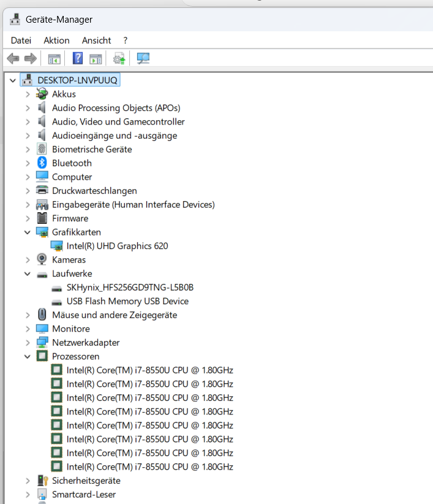The width and height of the screenshot is (433, 504).
Task: Expand the Kameras category
Action: [28, 260]
